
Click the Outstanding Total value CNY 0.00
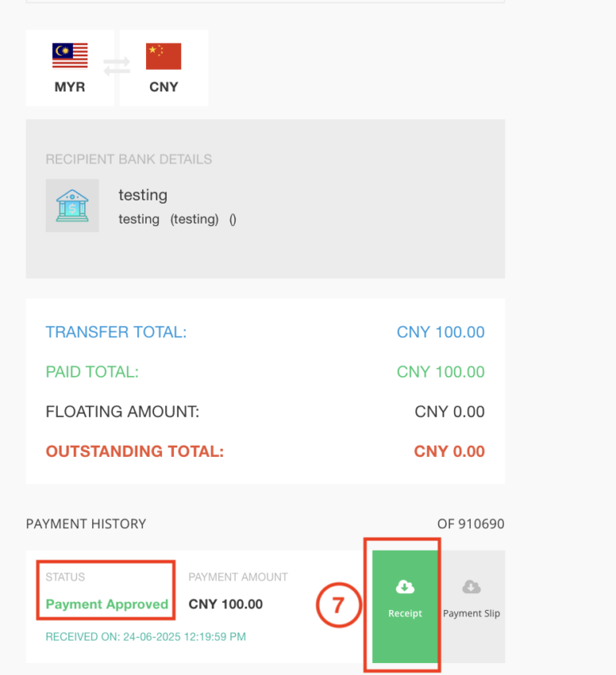tap(449, 451)
